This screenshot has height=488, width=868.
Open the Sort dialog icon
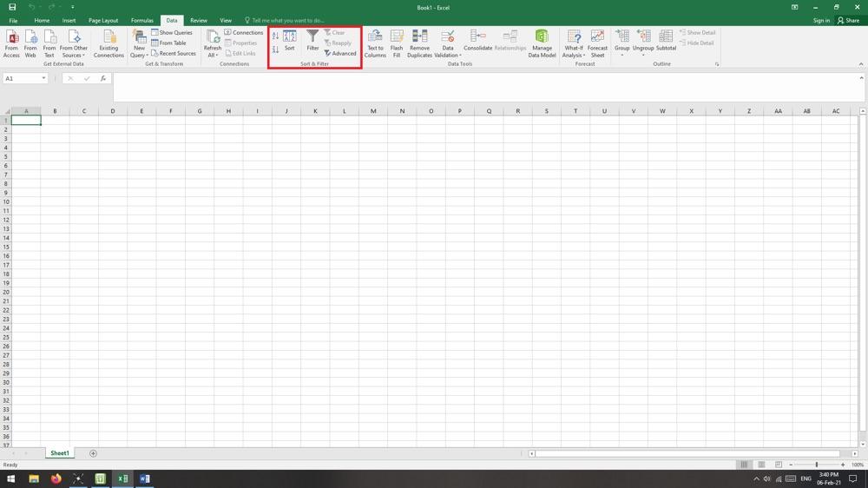tap(290, 37)
